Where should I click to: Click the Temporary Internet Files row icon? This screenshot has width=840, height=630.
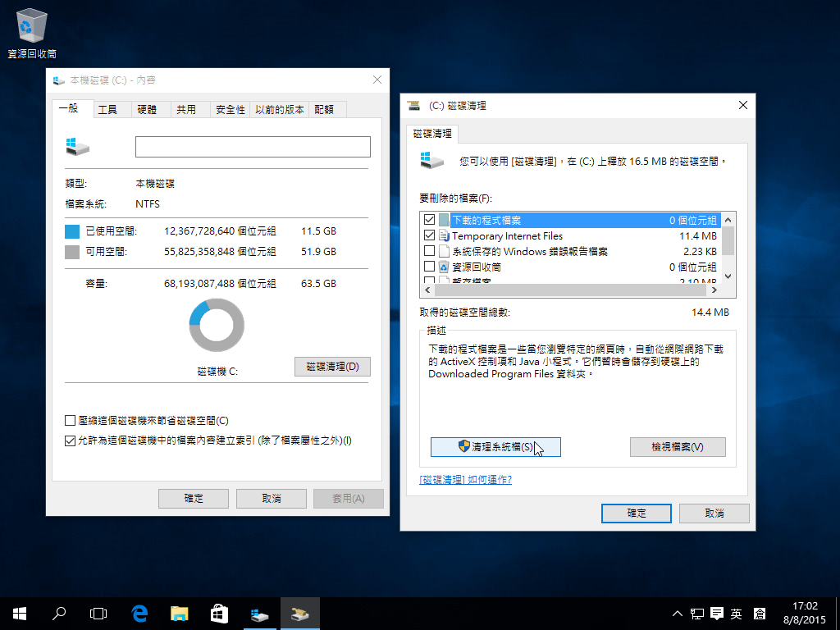444,235
